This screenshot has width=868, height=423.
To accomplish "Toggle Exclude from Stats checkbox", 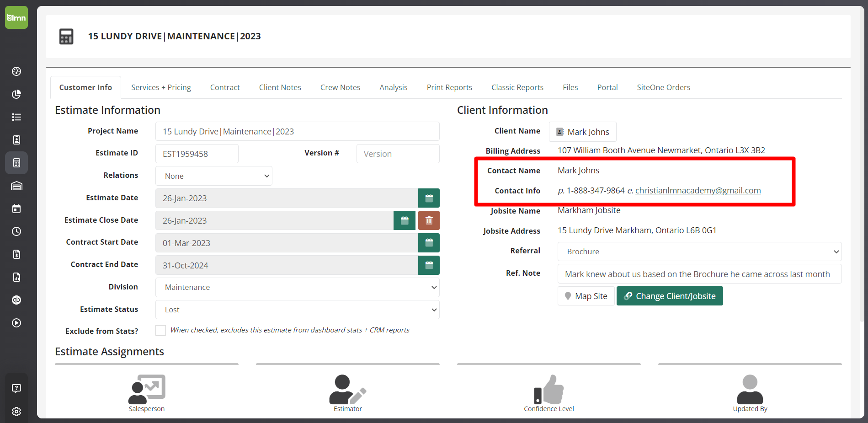I will tap(160, 330).
